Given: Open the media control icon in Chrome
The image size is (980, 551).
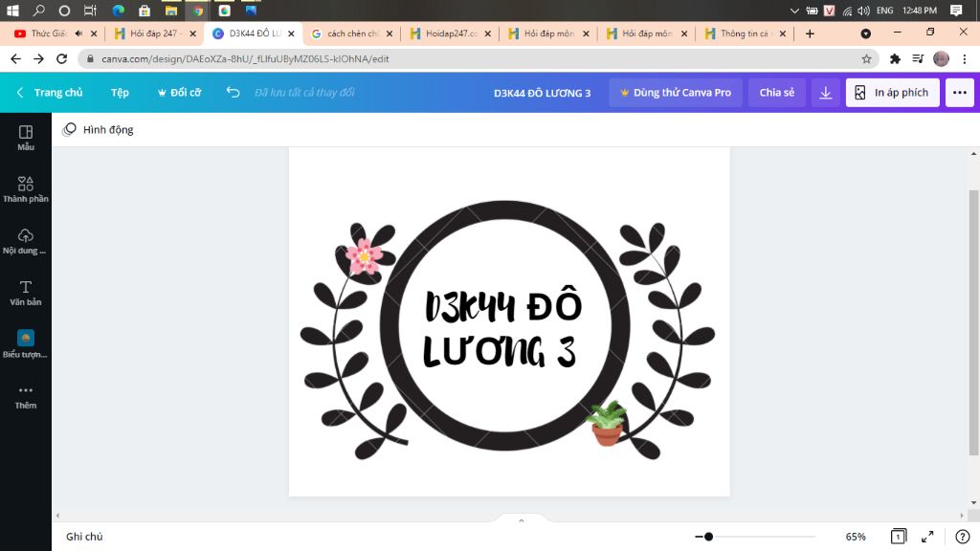Looking at the screenshot, I should point(918,58).
